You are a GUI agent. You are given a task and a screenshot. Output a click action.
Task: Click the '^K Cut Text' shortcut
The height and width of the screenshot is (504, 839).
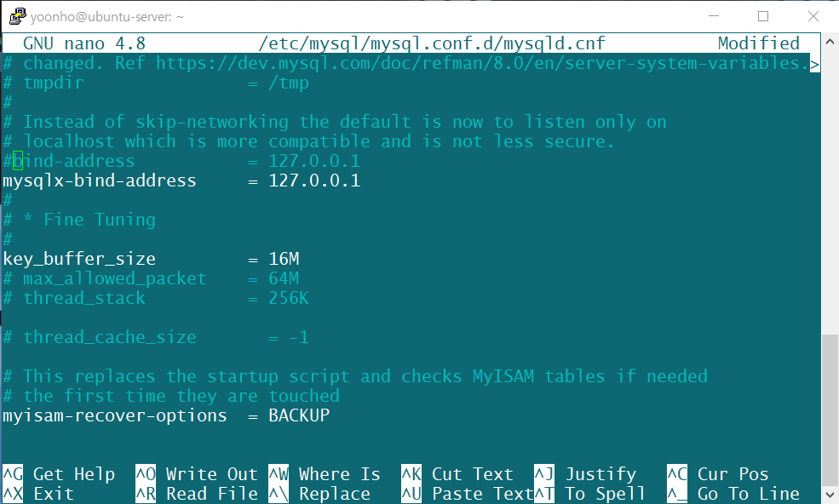(457, 474)
